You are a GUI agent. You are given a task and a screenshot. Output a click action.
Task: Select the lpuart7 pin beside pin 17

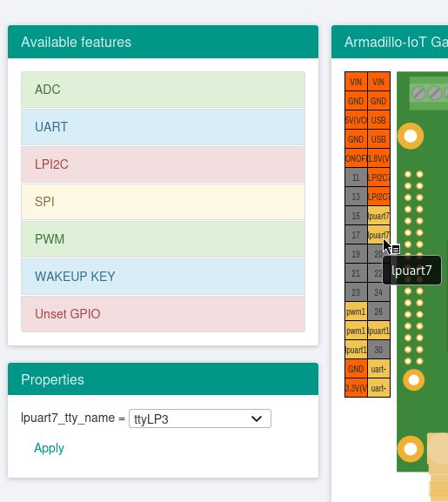(x=378, y=235)
